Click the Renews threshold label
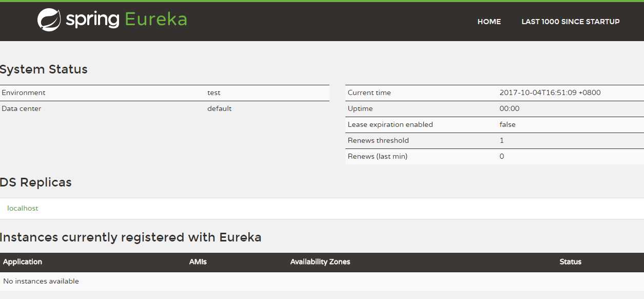 pos(378,140)
